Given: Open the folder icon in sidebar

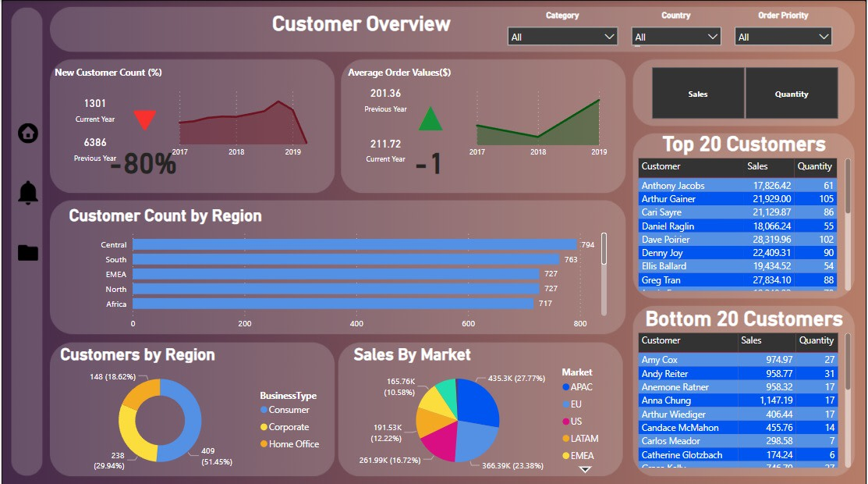Looking at the screenshot, I should click(x=27, y=253).
